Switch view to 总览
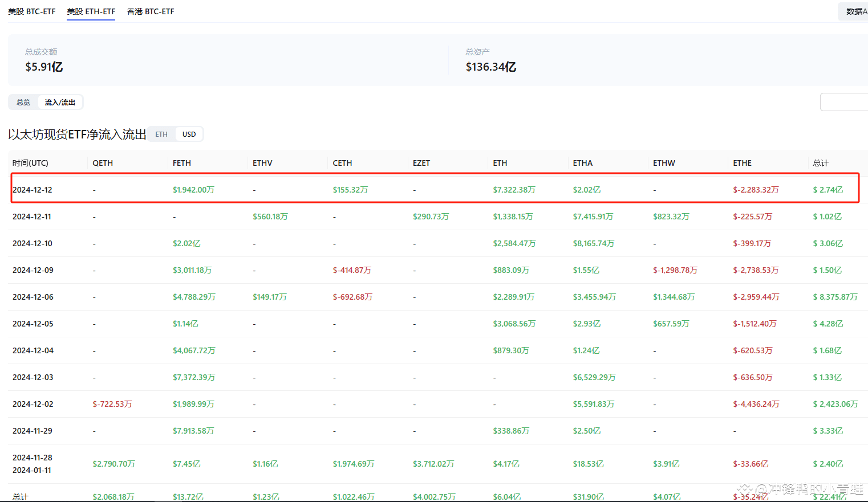This screenshot has height=502, width=868. point(23,102)
